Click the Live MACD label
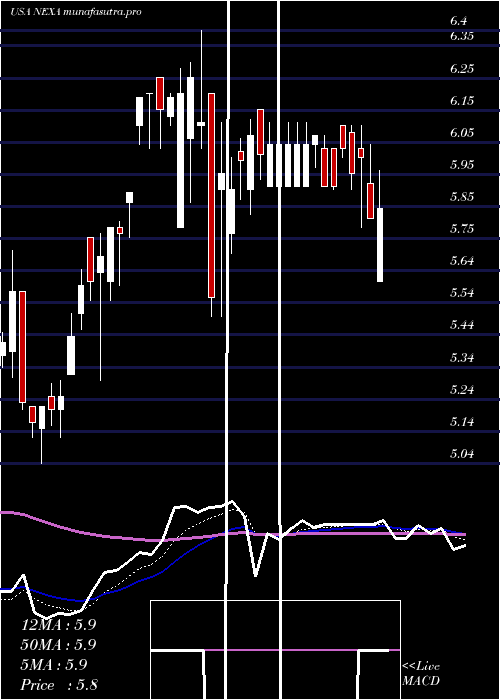This screenshot has width=500, height=700. [x=421, y=673]
